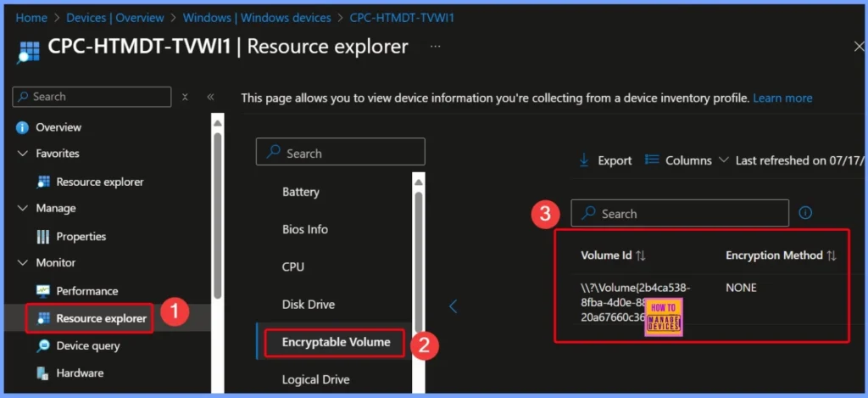Select the Disk Drive category
868x398 pixels.
(x=309, y=305)
